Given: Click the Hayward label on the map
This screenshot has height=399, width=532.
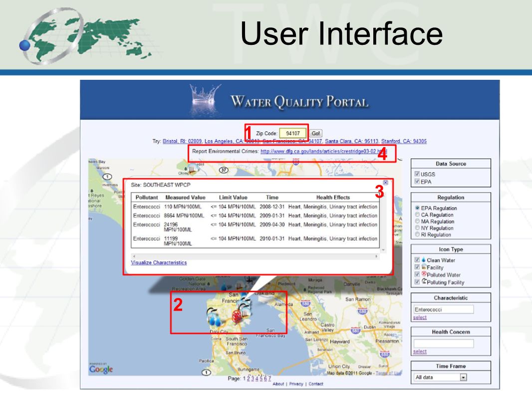Looking at the screenshot, I should 340,342.
